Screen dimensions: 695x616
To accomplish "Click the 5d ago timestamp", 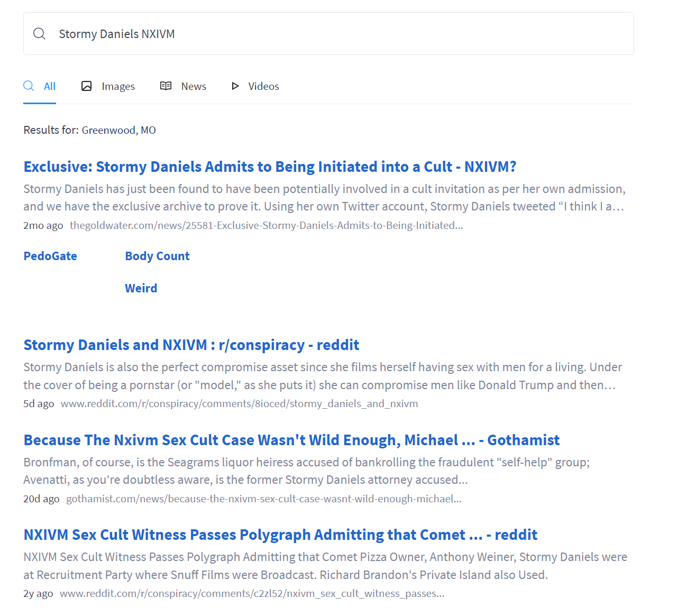I will (39, 403).
